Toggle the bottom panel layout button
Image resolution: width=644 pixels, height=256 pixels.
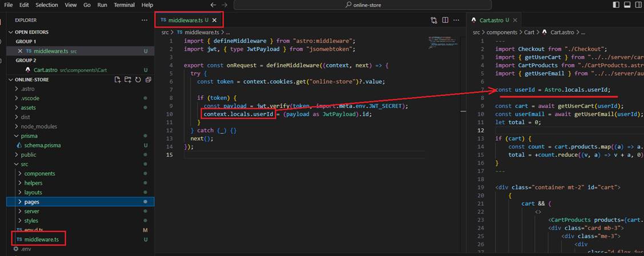pyautogui.click(x=627, y=5)
